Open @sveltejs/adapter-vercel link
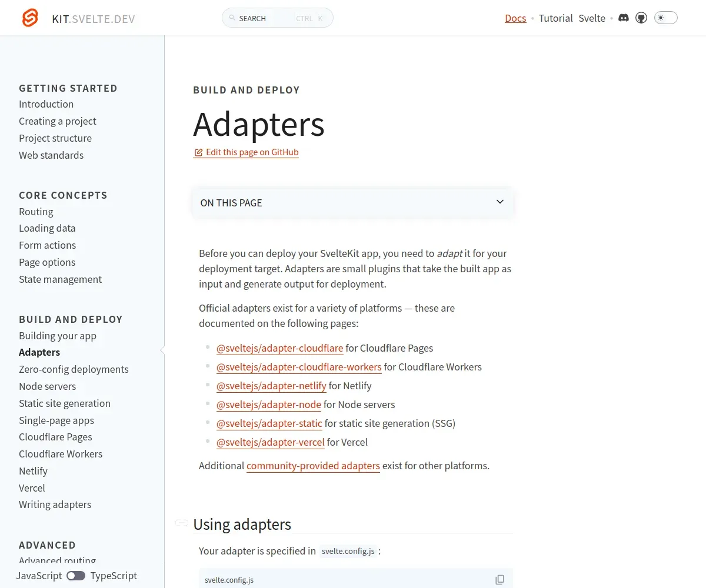The height and width of the screenshot is (588, 706). [271, 442]
